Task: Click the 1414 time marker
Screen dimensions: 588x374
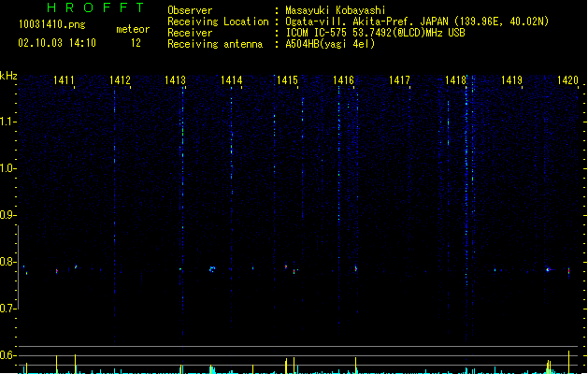Action: (232, 80)
